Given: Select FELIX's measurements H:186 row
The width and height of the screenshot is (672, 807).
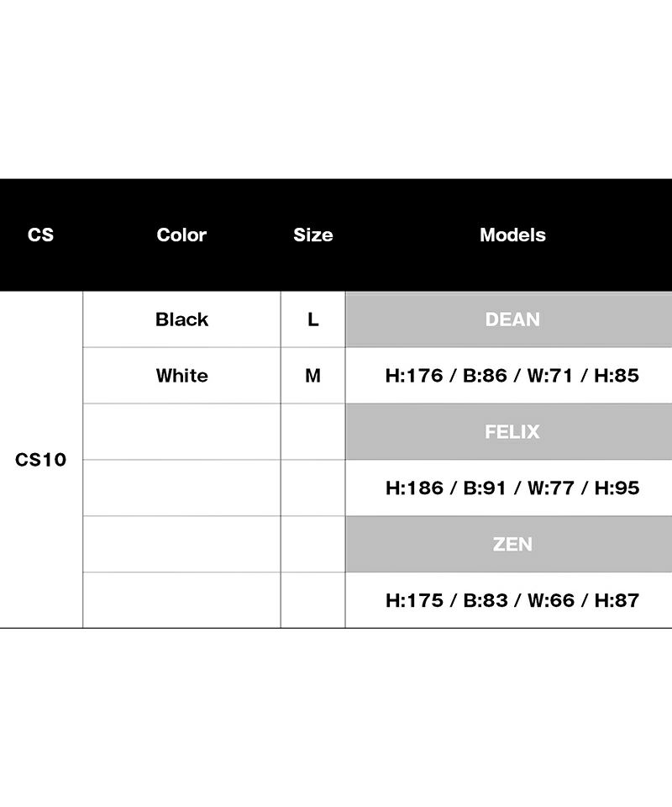Looking at the screenshot, I should [x=512, y=488].
